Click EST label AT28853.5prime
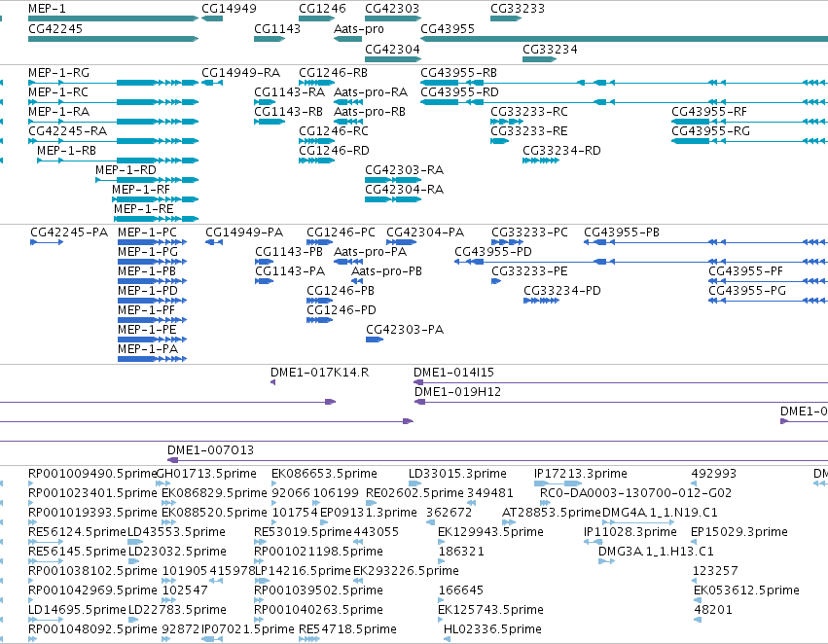Image resolution: width=828 pixels, height=644 pixels. (x=552, y=513)
